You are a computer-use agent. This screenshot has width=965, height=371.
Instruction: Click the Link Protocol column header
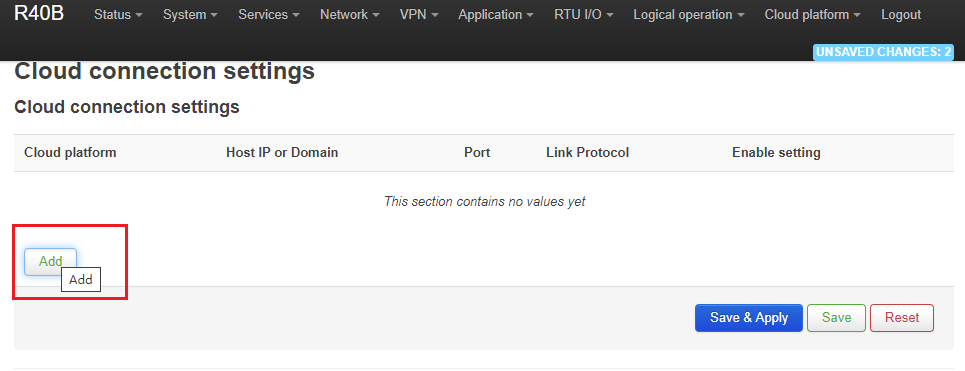[x=587, y=153]
